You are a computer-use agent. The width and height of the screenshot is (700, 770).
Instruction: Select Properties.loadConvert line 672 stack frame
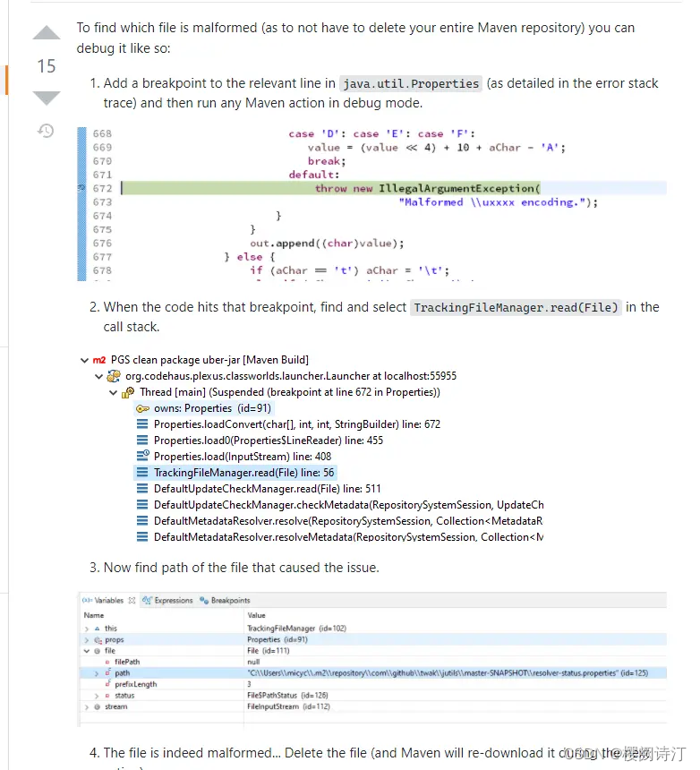pyautogui.click(x=296, y=424)
